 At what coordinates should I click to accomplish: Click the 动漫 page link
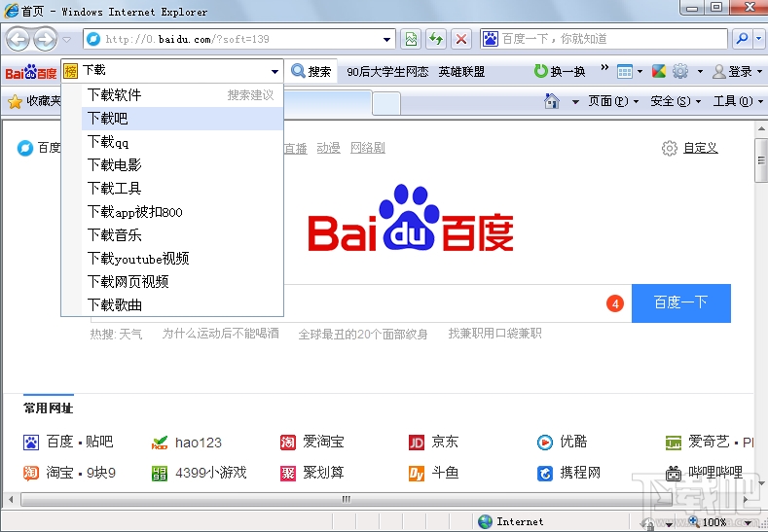tap(328, 147)
